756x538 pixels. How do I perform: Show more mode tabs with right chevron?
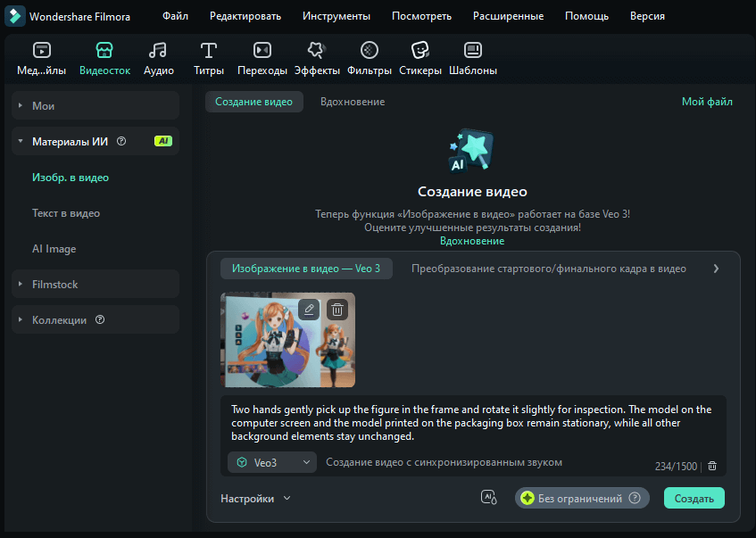pos(716,269)
